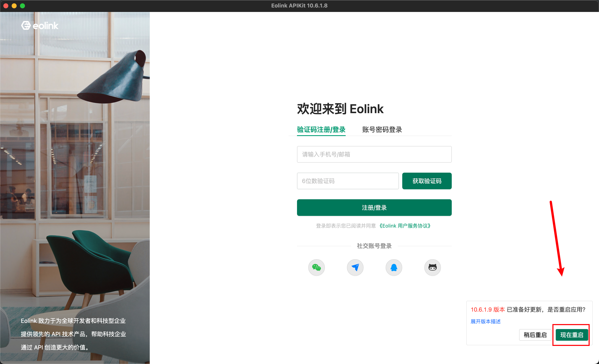599x364 pixels.
Task: Click the QQ penguin login icon
Action: [394, 267]
